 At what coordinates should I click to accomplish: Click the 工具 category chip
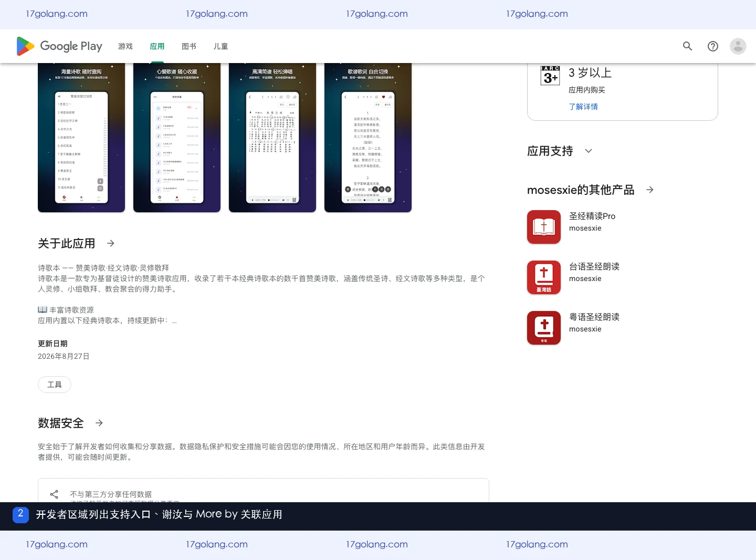(x=55, y=385)
